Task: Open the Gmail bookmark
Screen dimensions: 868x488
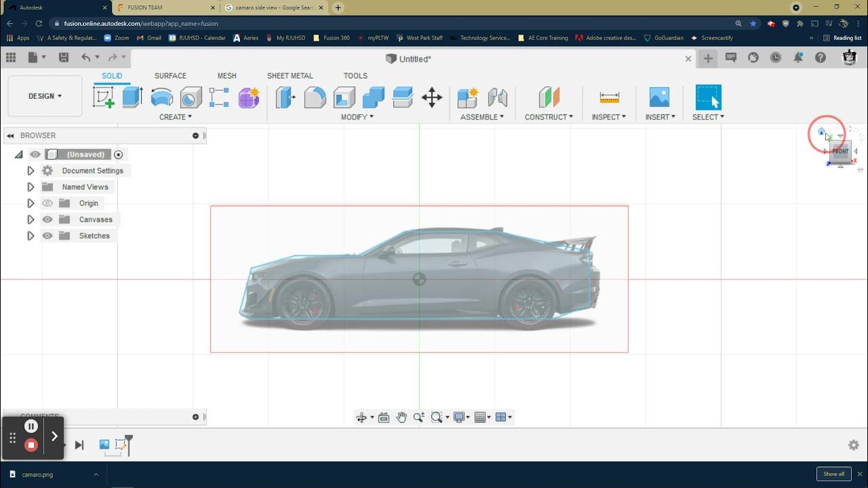Action: pyautogui.click(x=149, y=38)
